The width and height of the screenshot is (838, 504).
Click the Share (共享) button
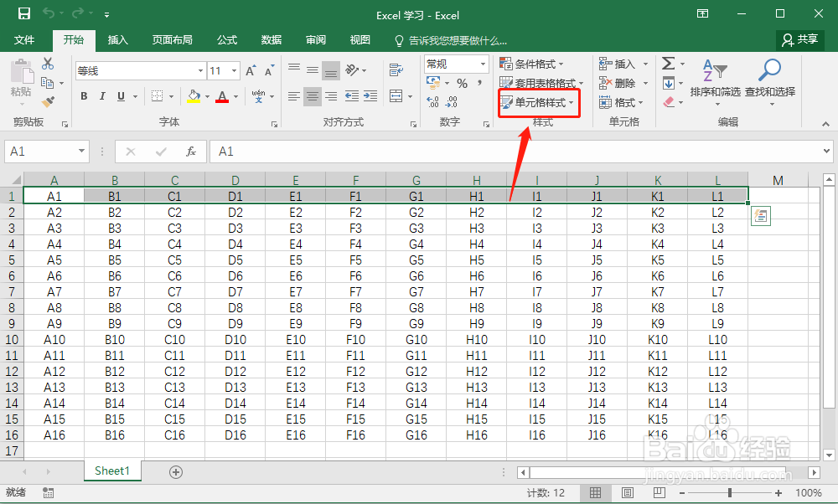[800, 39]
